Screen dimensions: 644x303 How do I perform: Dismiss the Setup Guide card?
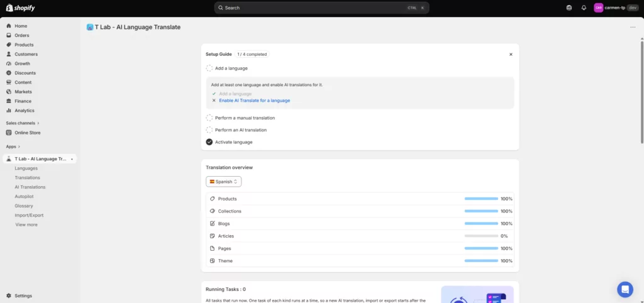(511, 54)
